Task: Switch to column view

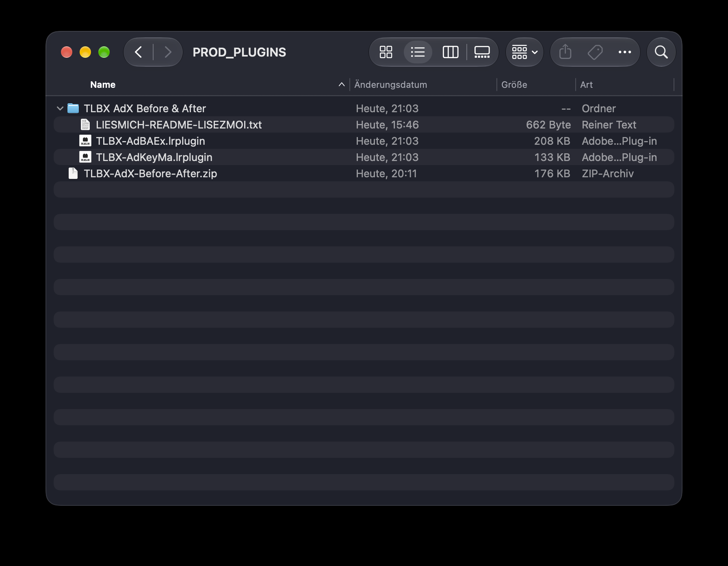Action: [x=451, y=52]
